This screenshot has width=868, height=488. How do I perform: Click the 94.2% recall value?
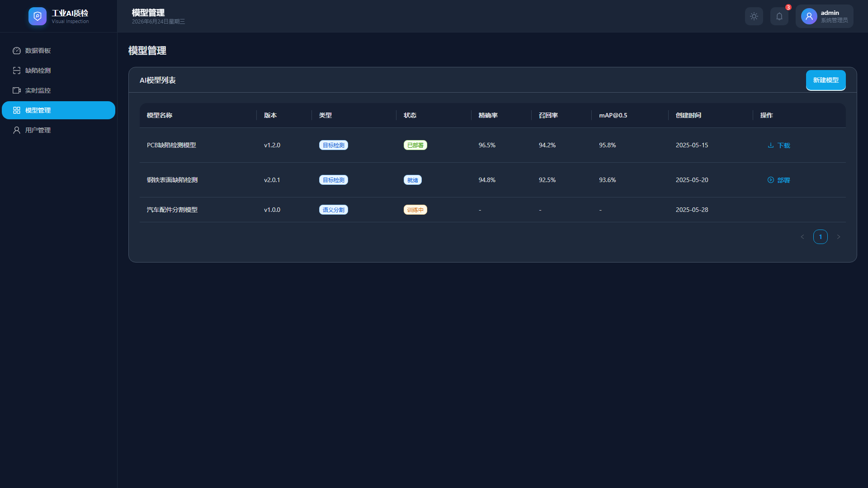tap(547, 145)
